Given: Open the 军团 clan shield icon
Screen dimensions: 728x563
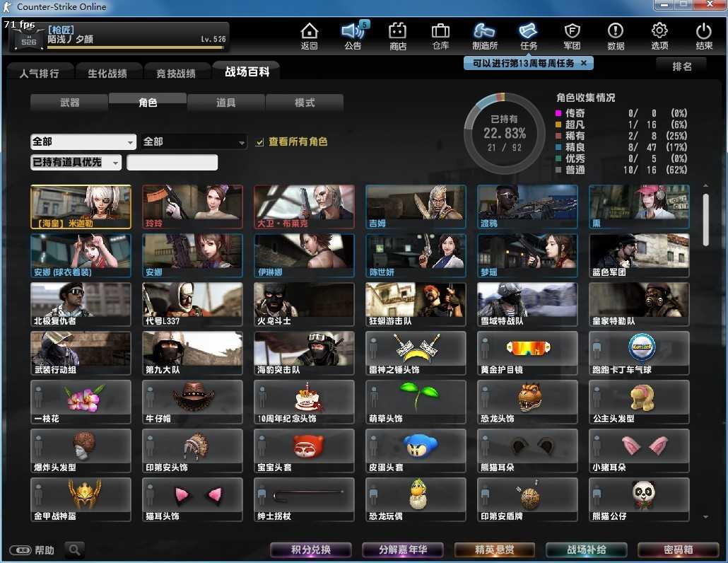Looking at the screenshot, I should pos(572,36).
